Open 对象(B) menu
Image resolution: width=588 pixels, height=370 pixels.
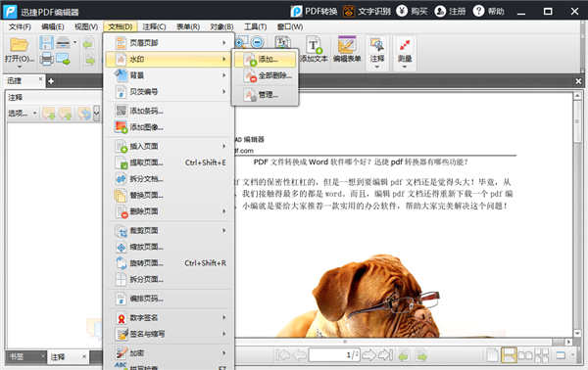(221, 26)
